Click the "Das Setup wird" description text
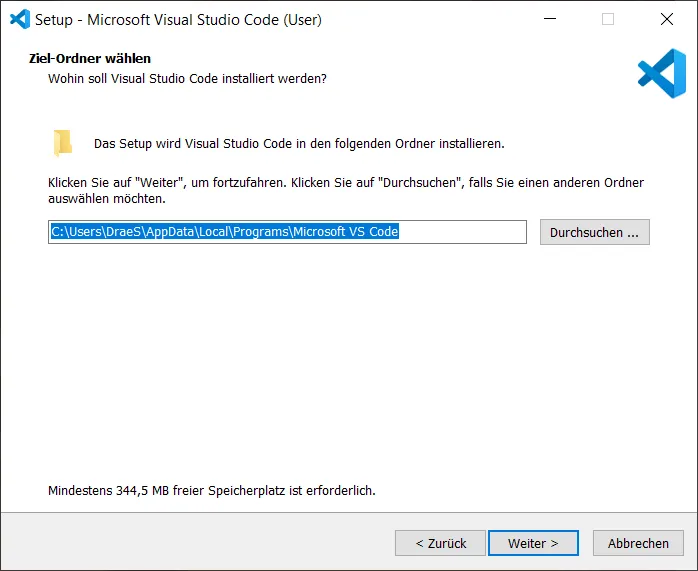Image resolution: width=698 pixels, height=571 pixels. tap(299, 143)
